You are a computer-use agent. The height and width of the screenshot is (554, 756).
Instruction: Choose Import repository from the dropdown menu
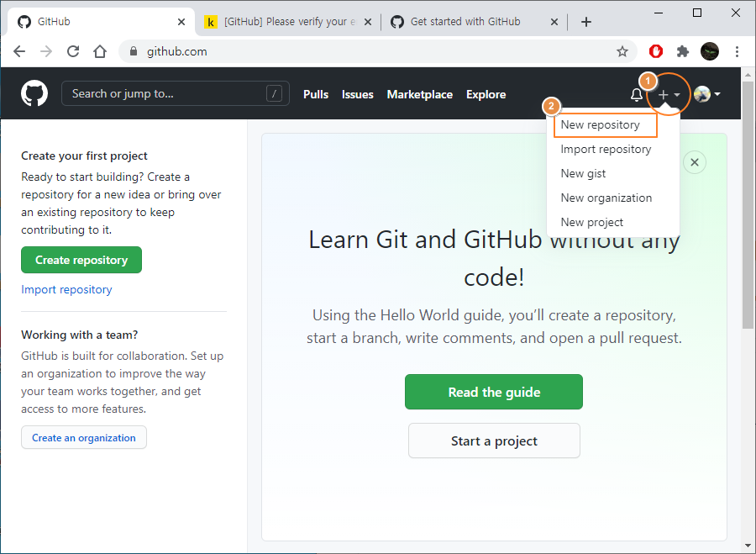coord(606,149)
